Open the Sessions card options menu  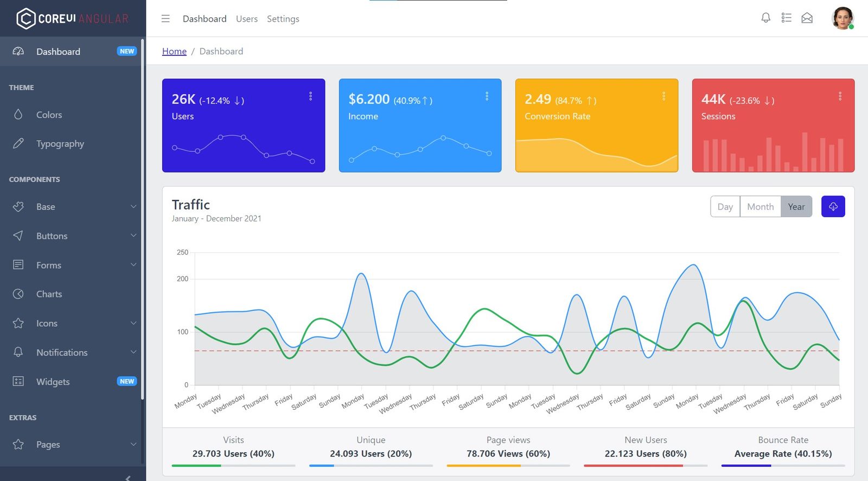pyautogui.click(x=840, y=96)
